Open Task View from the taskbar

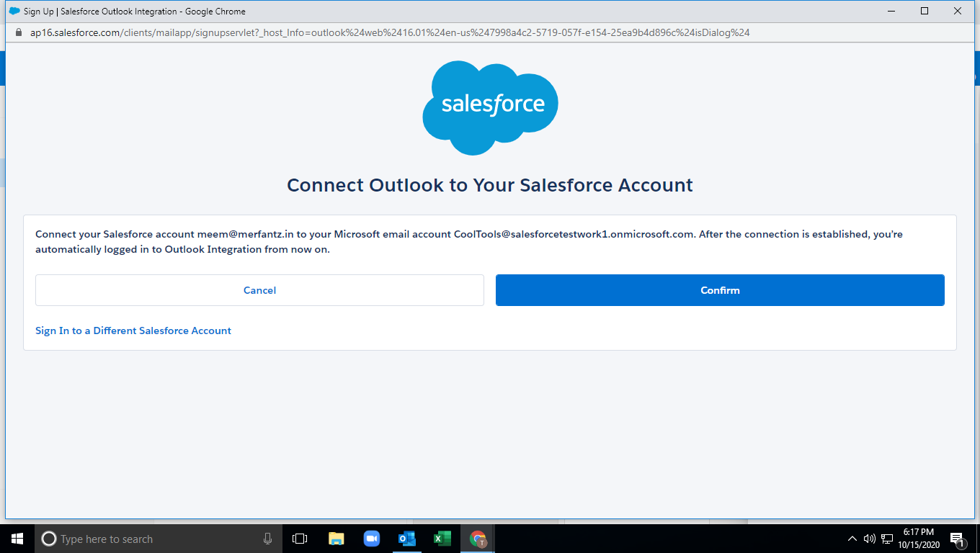pos(300,539)
